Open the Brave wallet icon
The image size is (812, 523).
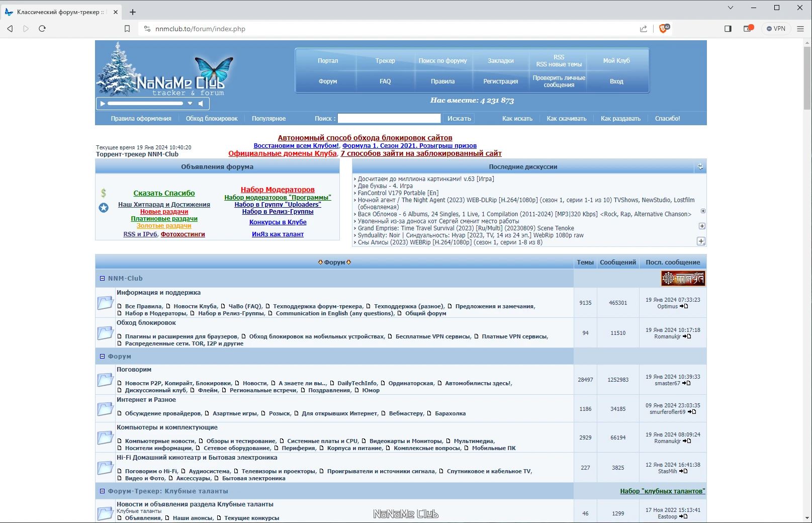point(748,29)
